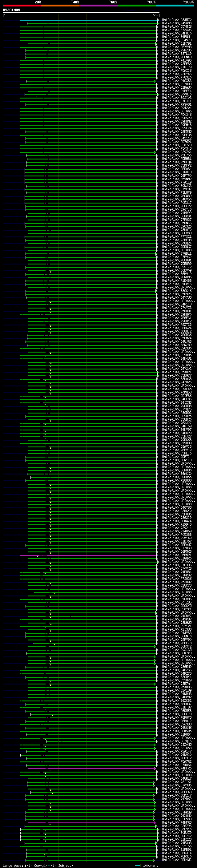Open hit UniRef100_C1N791
Image resolution: width=197 pixels, height=868 pixels.
click(177, 43)
